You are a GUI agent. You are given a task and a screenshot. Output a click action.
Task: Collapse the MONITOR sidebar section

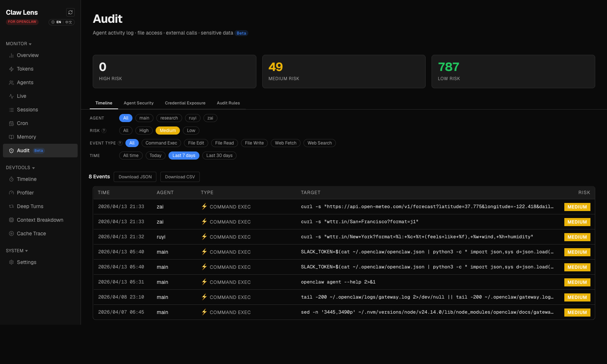tap(19, 44)
